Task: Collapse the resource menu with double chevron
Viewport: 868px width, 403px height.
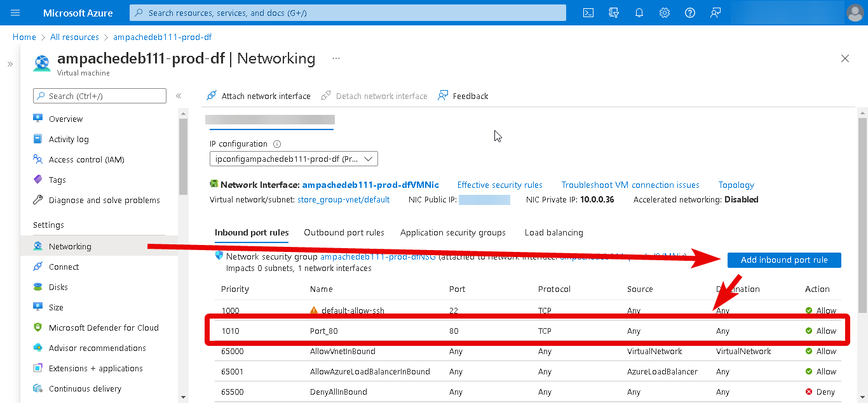Action: click(x=179, y=96)
